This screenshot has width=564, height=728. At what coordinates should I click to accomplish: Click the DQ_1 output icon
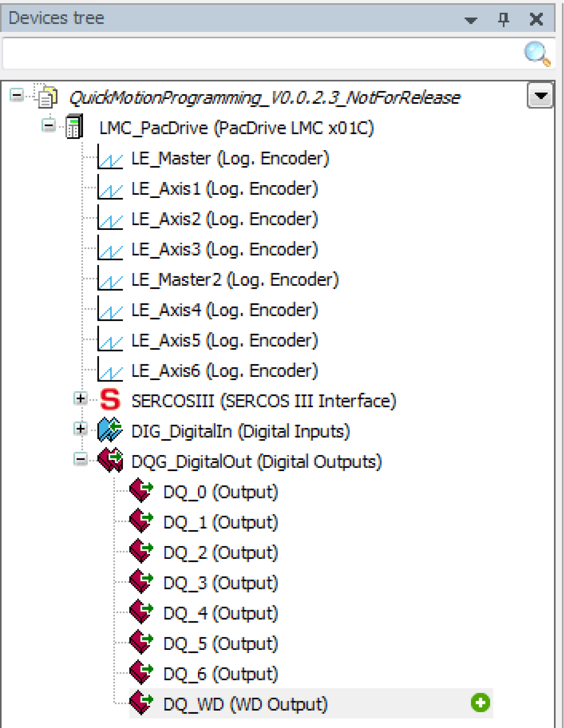point(141,521)
